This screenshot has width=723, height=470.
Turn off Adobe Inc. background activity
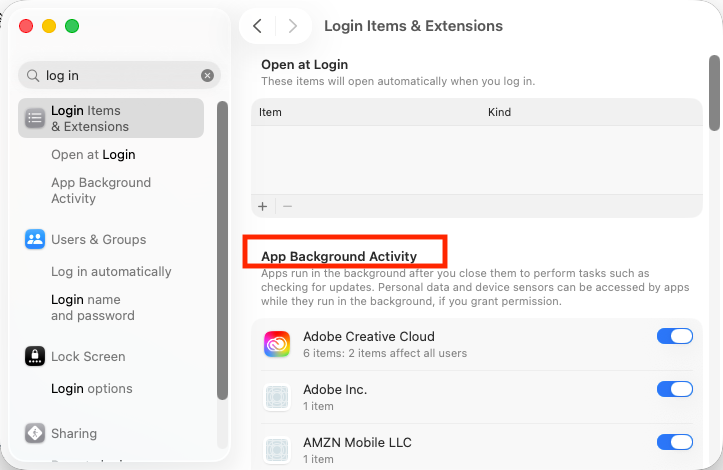pos(675,389)
